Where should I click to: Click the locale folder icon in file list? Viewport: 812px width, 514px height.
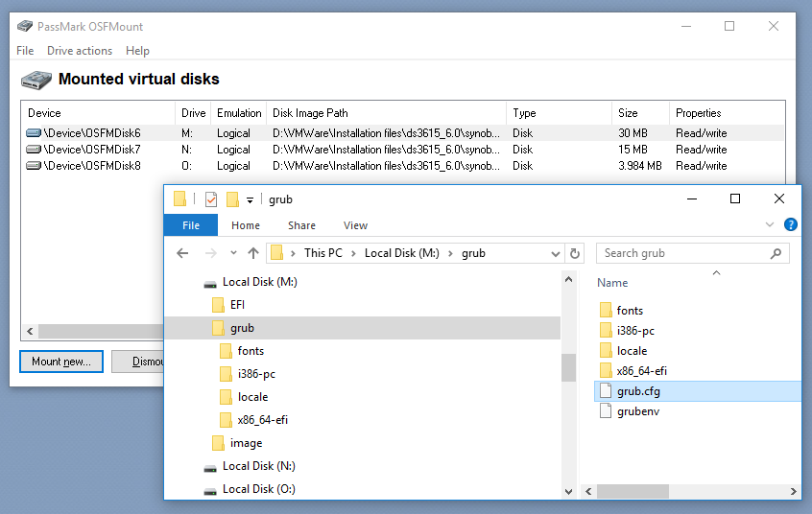(606, 350)
